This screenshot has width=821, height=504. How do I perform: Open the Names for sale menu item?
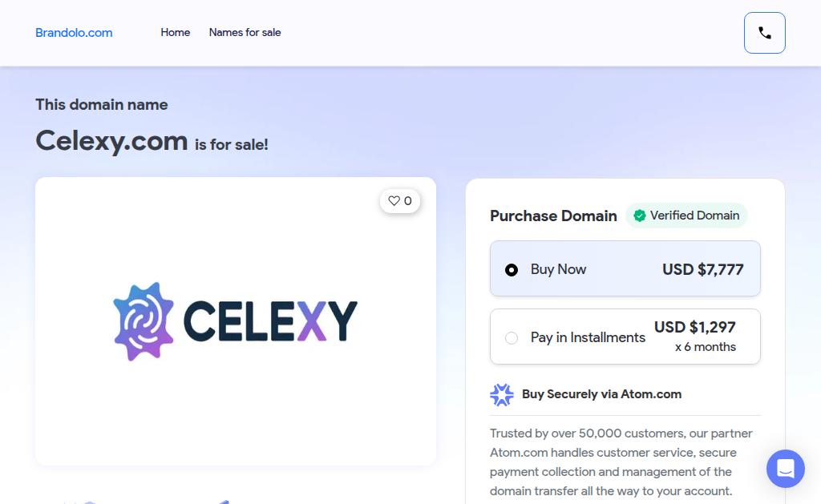245,33
